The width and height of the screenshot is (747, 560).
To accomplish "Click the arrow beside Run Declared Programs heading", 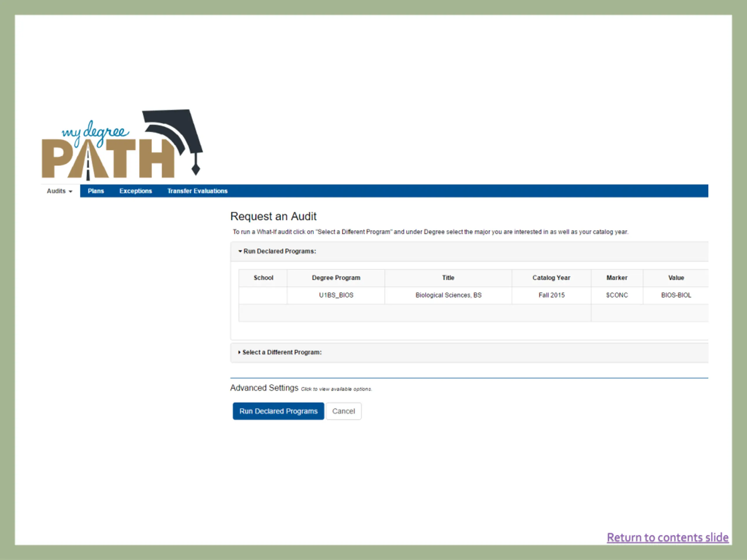I will pyautogui.click(x=240, y=251).
